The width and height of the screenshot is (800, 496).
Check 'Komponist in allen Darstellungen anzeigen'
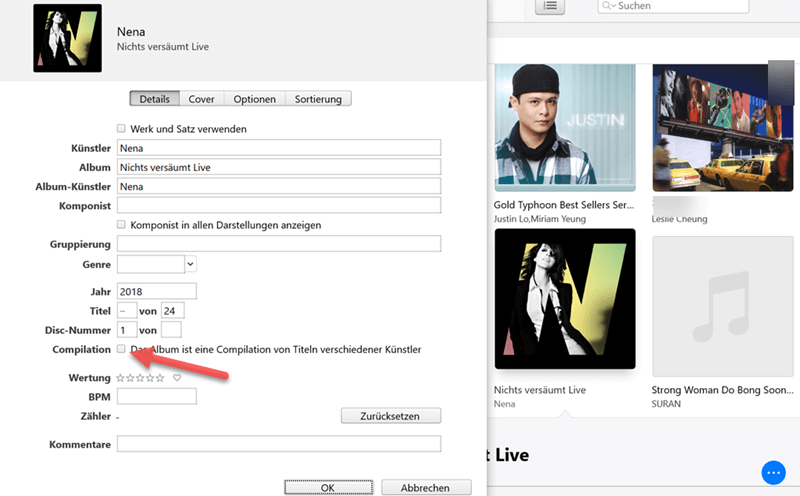[x=122, y=225]
